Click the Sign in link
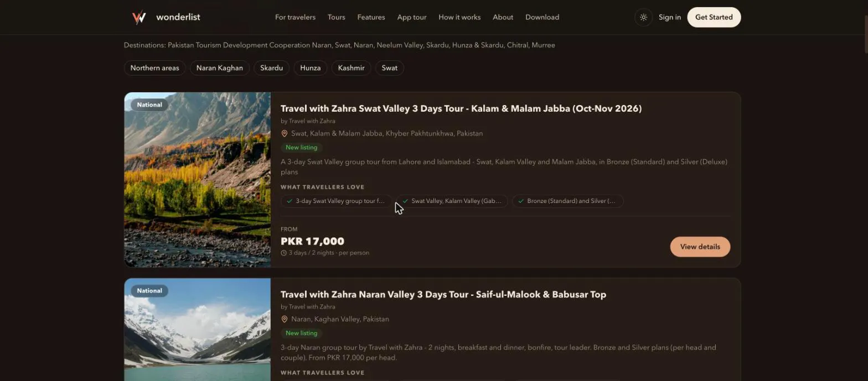 click(x=670, y=17)
